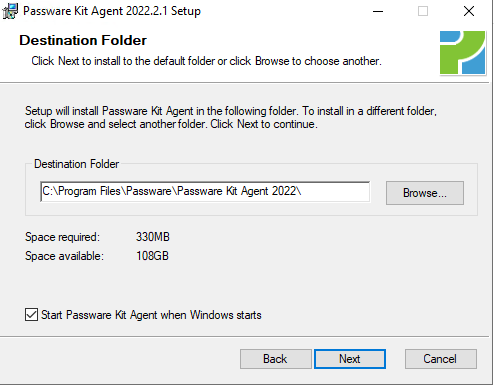Click the installer icon in the title bar
This screenshot has width=494, height=386.
(10, 11)
